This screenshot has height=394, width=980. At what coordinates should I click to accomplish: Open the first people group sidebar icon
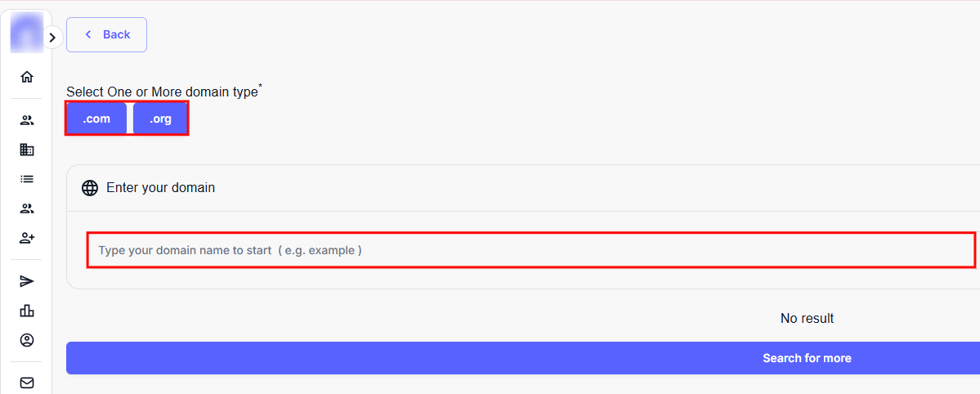click(x=27, y=120)
